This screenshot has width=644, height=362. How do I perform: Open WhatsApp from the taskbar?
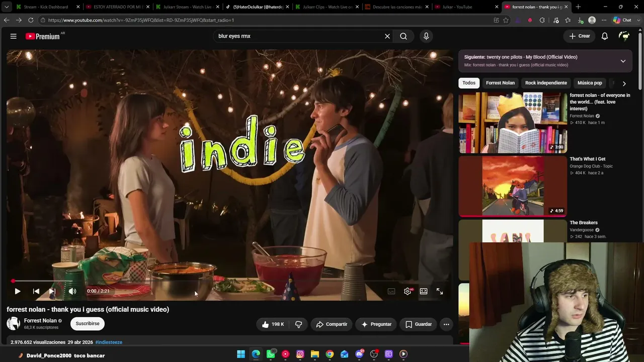point(271,354)
